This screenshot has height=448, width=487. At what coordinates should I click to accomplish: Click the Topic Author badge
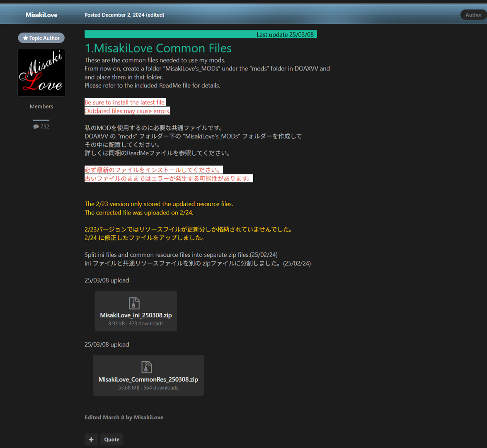point(41,38)
